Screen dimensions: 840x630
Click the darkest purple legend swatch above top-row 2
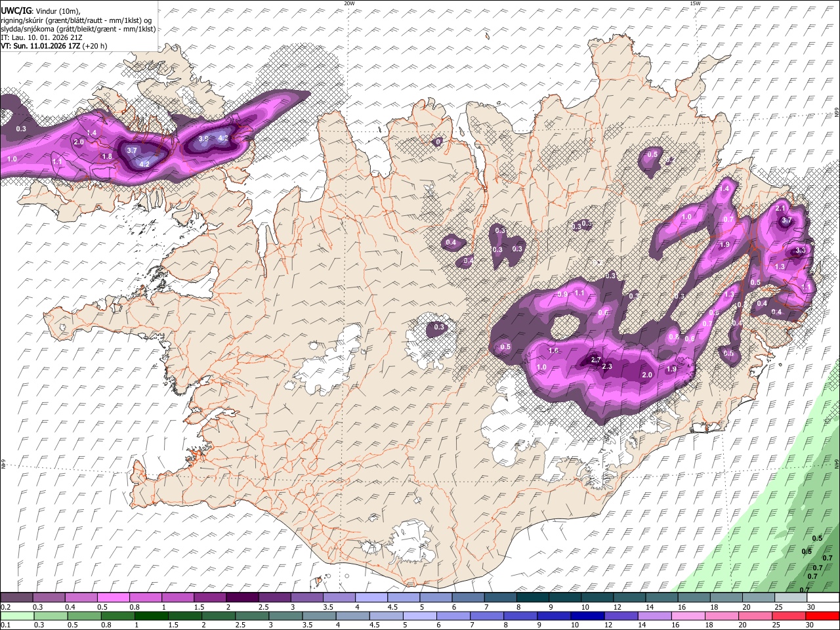[242, 598]
